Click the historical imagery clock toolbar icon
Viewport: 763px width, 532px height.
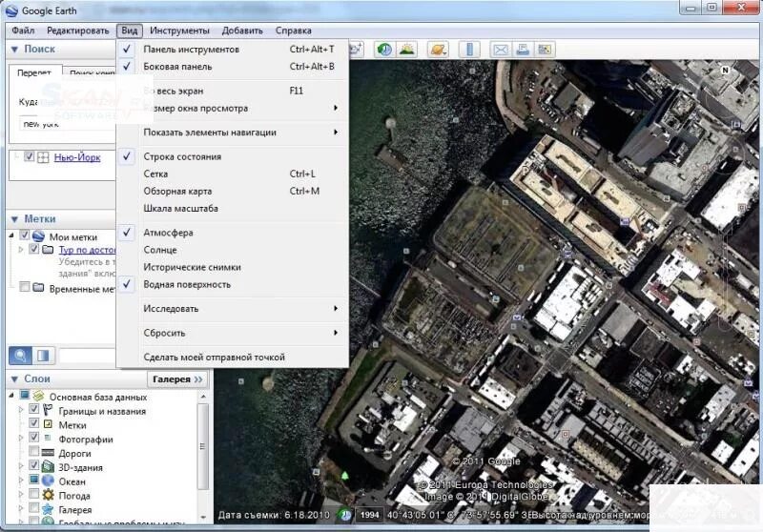coord(384,50)
